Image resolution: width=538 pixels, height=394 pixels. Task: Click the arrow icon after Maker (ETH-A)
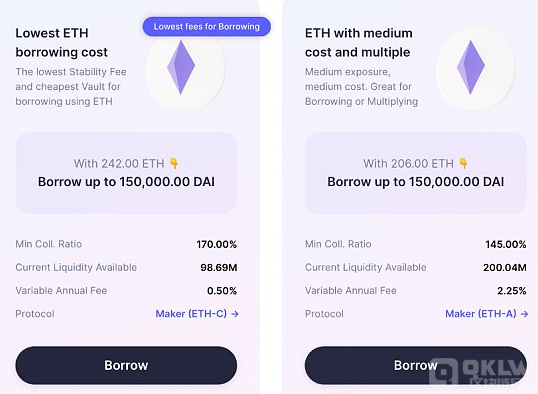pyautogui.click(x=524, y=314)
